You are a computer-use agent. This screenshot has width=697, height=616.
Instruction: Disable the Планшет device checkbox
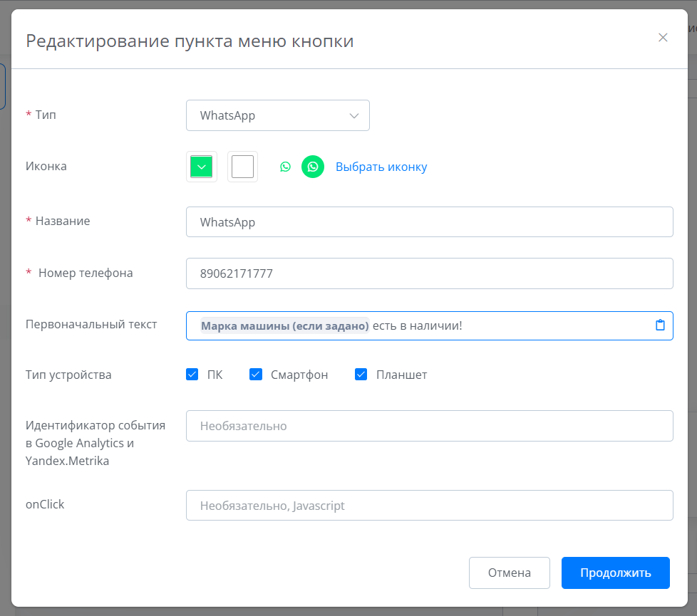pyautogui.click(x=361, y=375)
